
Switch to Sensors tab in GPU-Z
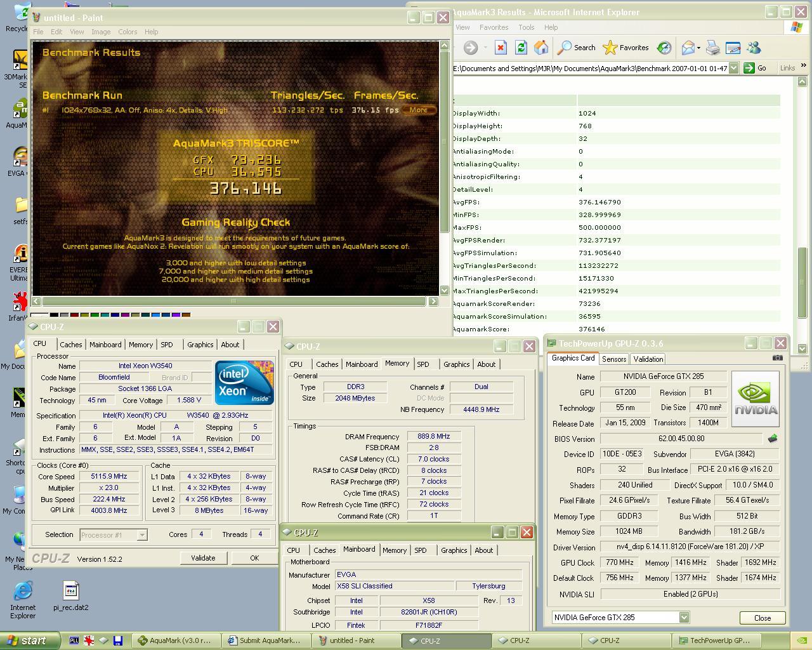click(614, 359)
